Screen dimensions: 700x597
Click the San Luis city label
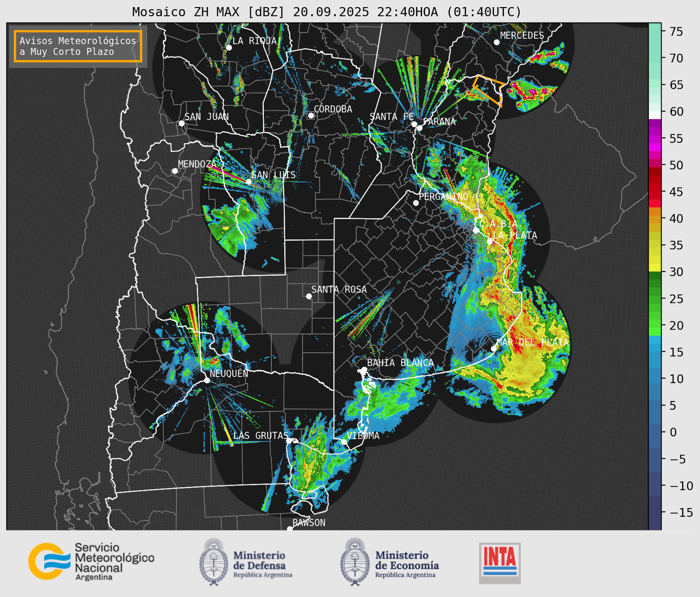point(273,175)
